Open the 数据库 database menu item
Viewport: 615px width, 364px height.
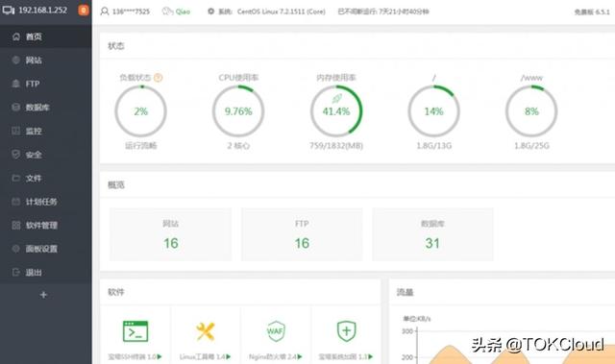(46, 108)
